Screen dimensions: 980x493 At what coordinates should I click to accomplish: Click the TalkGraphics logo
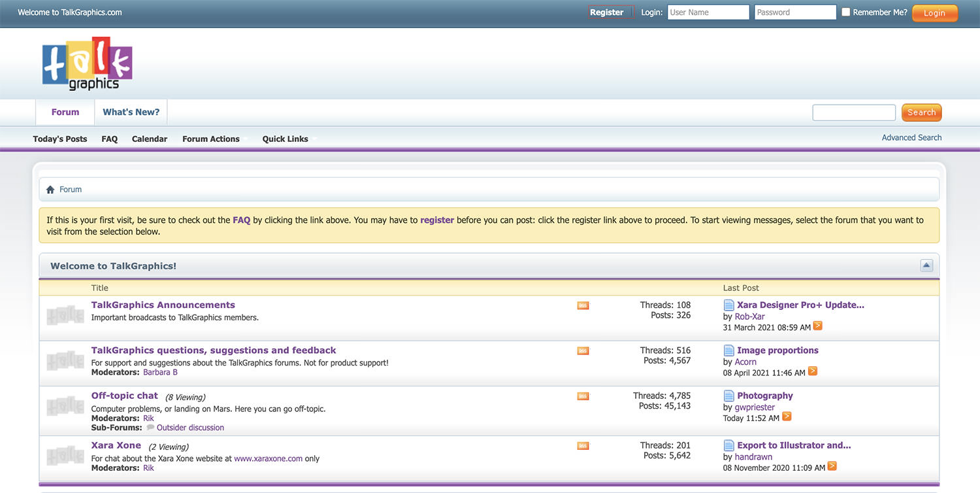pyautogui.click(x=88, y=63)
